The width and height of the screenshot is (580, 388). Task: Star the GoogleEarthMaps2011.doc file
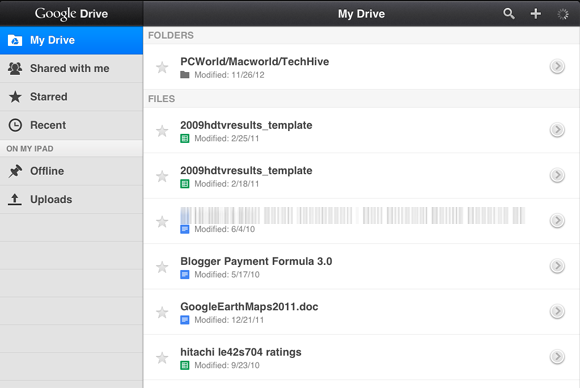(162, 312)
